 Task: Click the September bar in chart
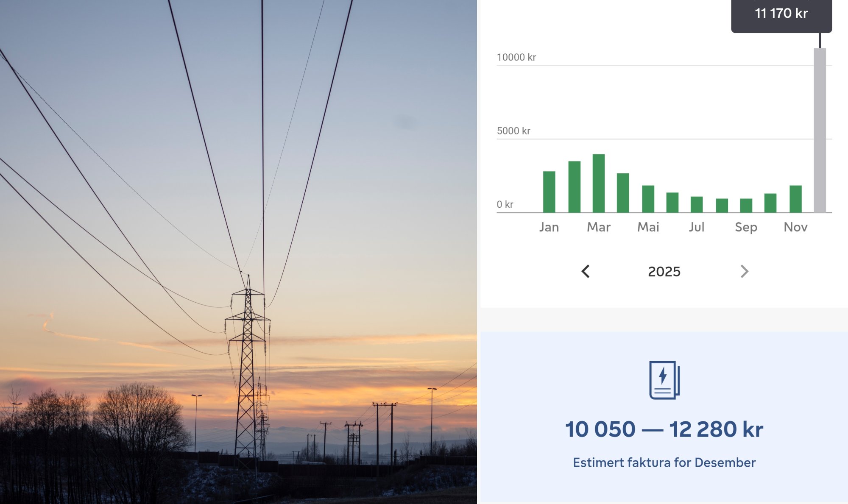point(746,205)
